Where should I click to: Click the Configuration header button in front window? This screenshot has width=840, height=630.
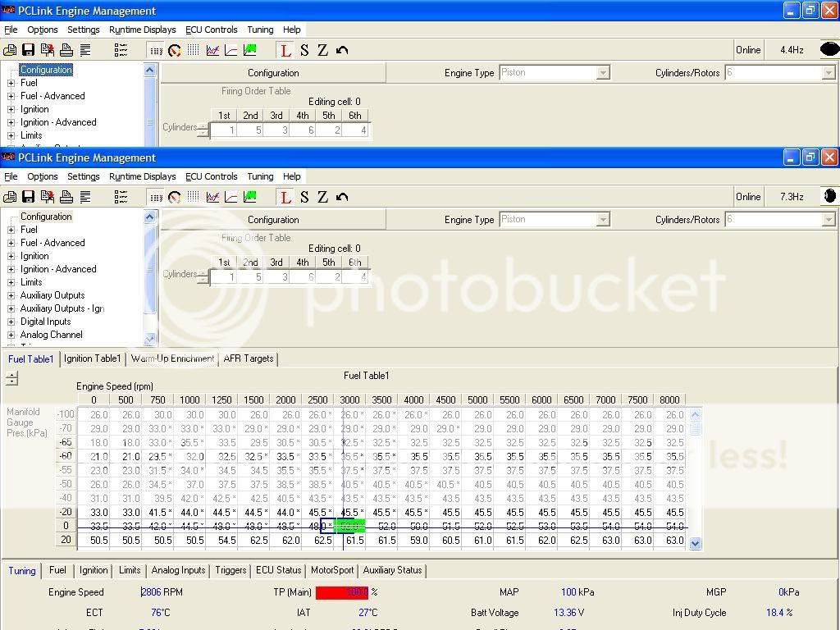click(x=273, y=220)
